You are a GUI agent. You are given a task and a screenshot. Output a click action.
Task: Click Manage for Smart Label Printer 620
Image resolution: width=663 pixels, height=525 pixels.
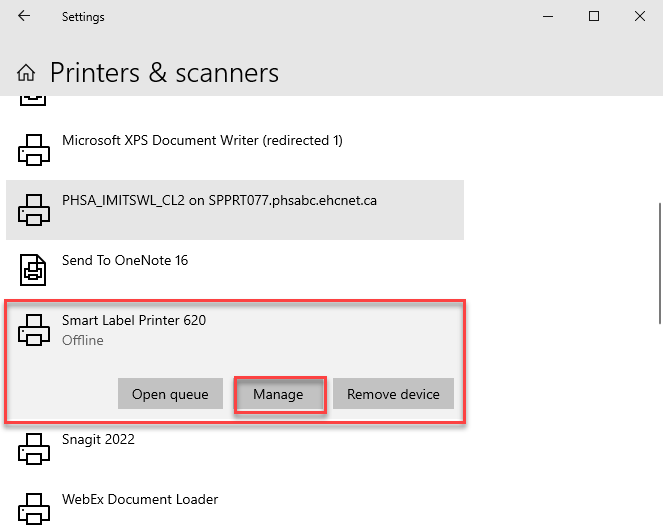click(280, 394)
